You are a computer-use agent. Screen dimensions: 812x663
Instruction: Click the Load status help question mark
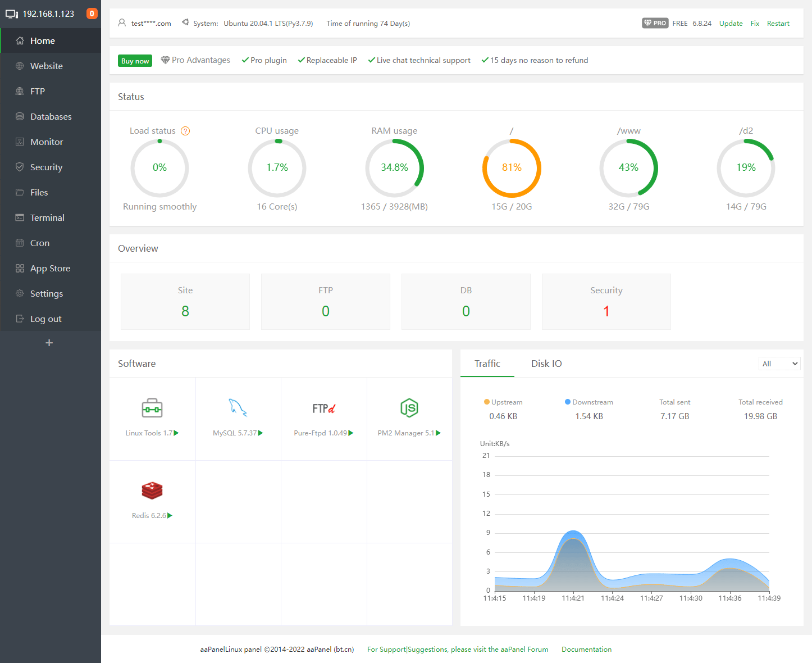pyautogui.click(x=185, y=130)
